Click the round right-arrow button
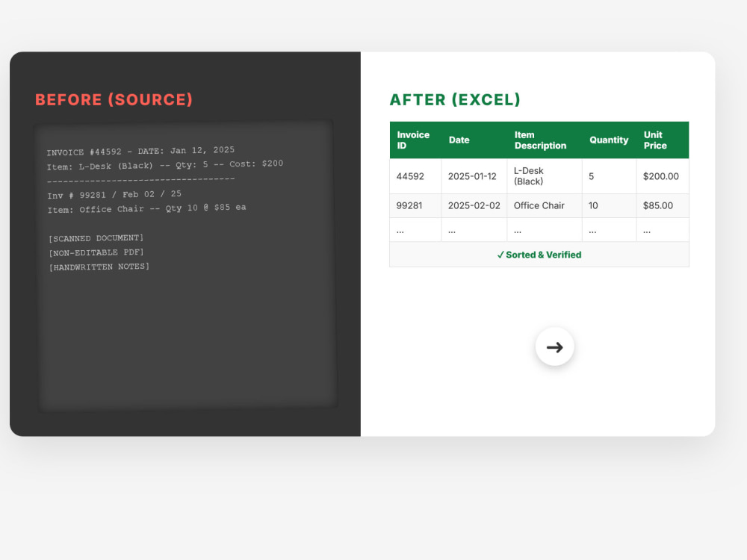 point(554,346)
